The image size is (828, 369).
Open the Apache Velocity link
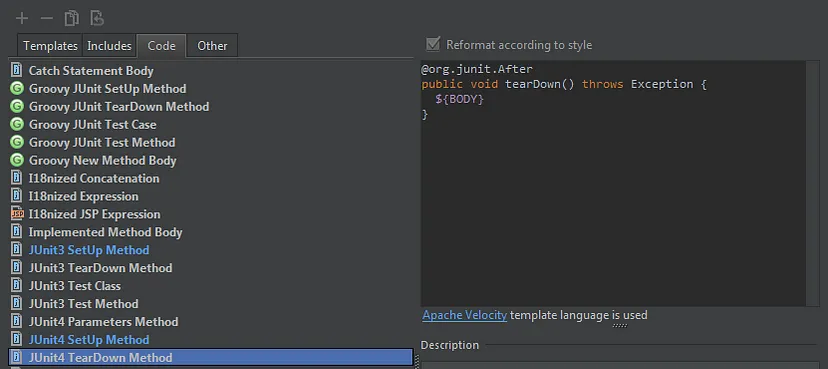[x=465, y=315]
